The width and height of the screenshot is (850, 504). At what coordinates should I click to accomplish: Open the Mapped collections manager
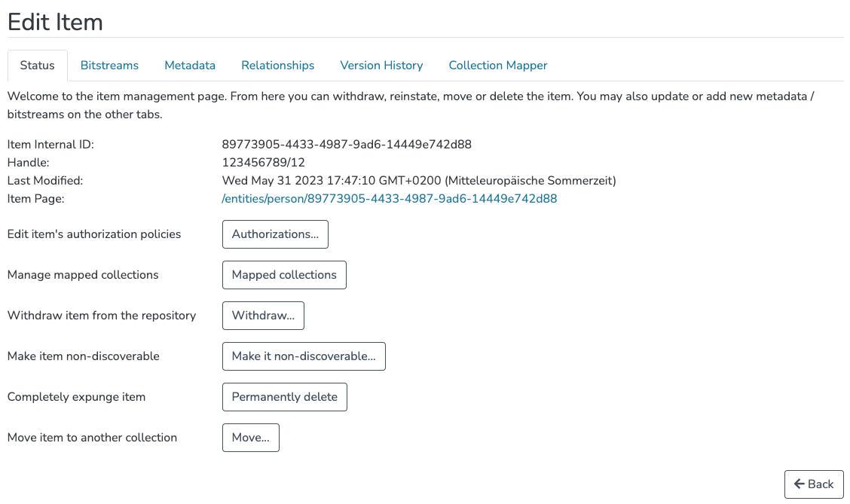click(x=284, y=275)
